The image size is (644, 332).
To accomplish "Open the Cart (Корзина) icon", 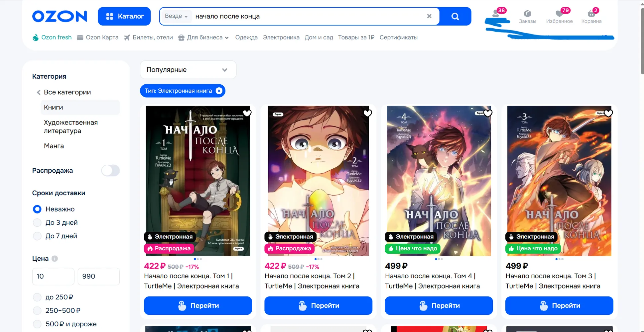I will (x=591, y=17).
